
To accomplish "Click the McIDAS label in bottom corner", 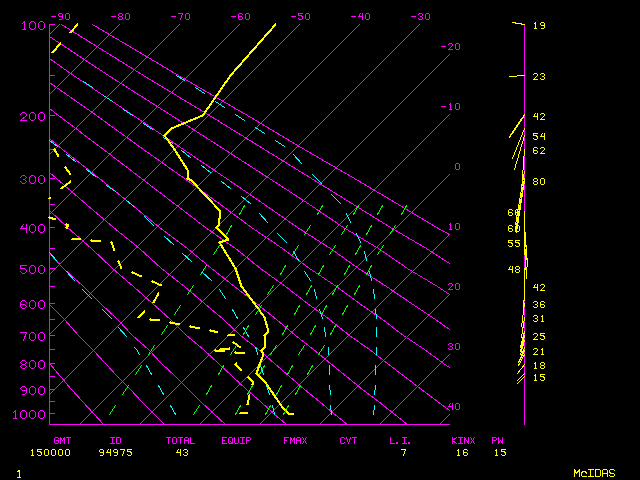I will 593,473.
